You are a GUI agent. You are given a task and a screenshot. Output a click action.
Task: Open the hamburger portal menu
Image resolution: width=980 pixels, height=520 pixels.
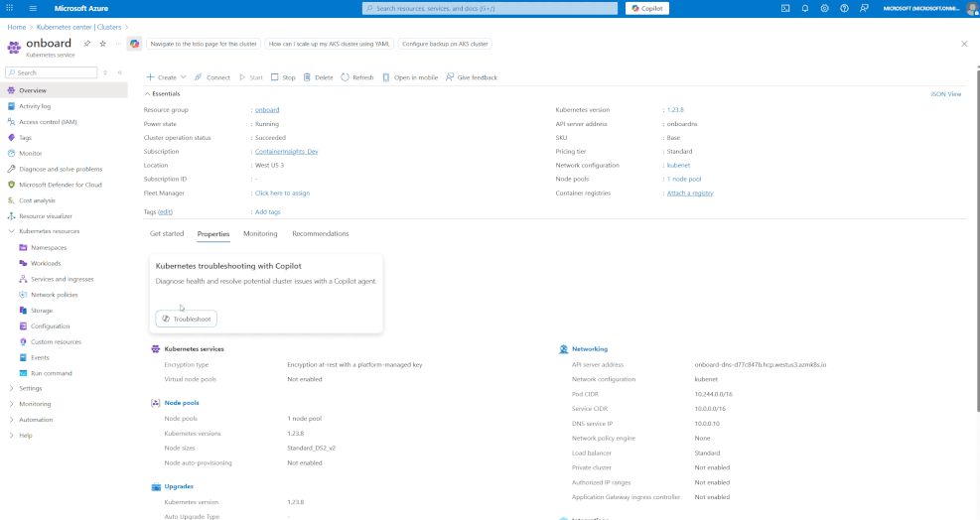33,8
